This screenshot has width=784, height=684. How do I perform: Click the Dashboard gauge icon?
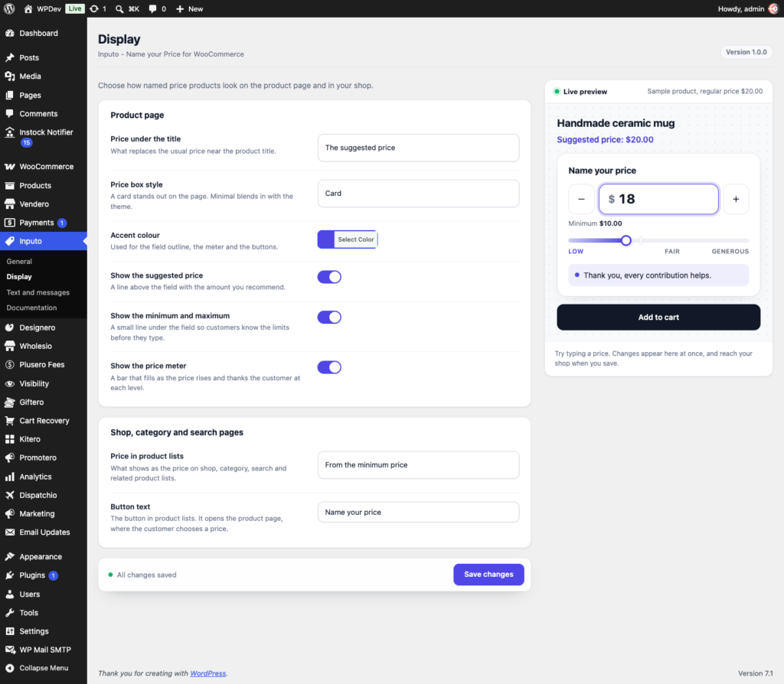point(9,33)
